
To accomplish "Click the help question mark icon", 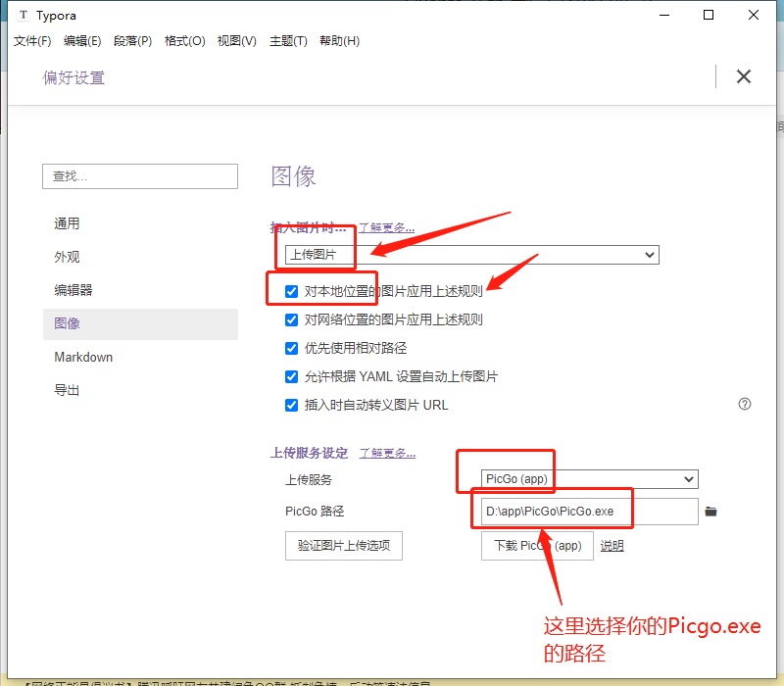I will pos(745,404).
